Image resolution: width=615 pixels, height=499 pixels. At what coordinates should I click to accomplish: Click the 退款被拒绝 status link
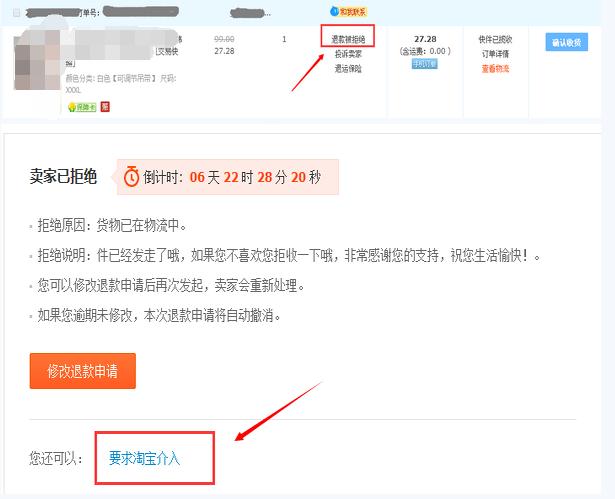(348, 39)
